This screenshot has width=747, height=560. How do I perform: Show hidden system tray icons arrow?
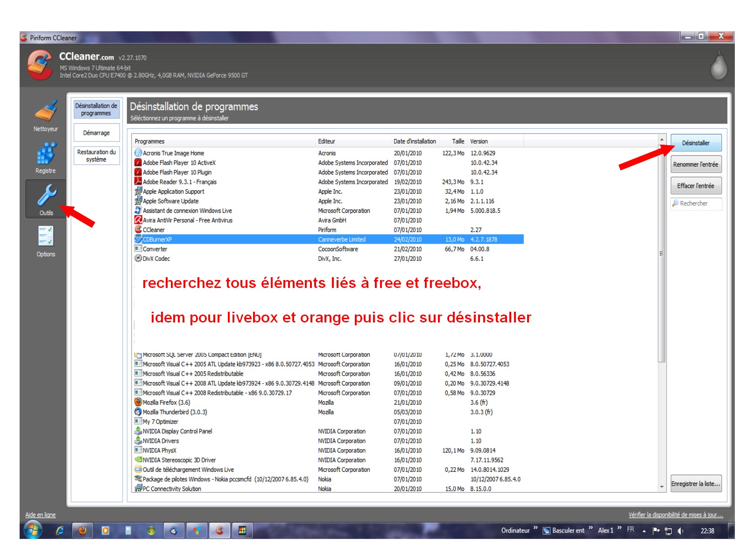[x=644, y=531]
